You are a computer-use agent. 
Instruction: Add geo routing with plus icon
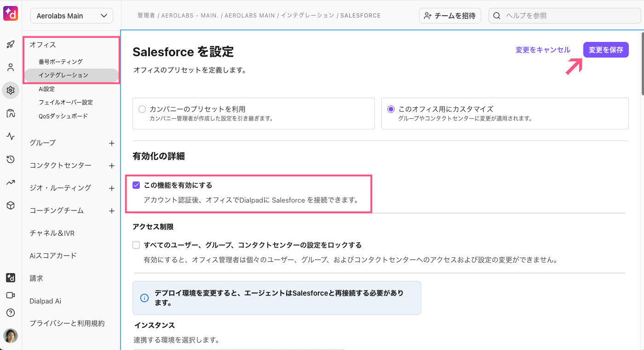point(111,188)
